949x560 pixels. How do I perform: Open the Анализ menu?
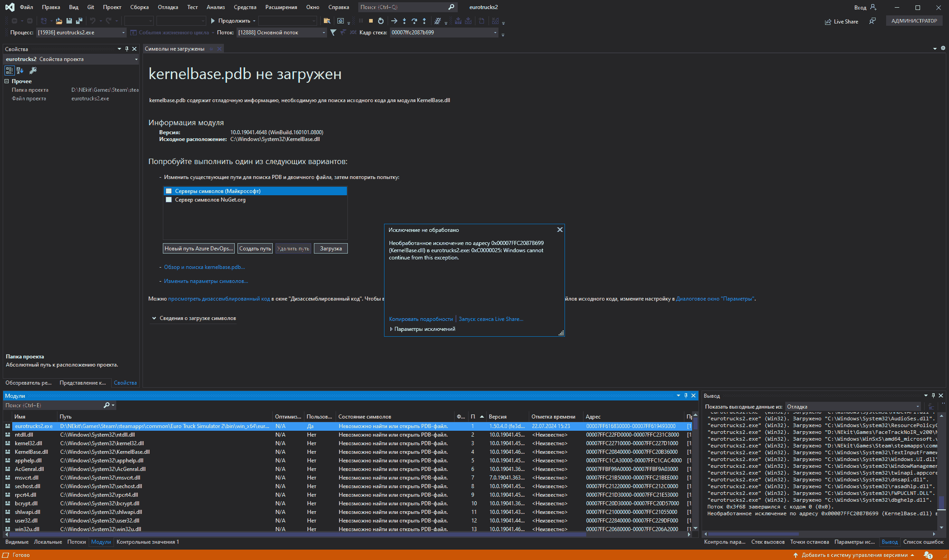tap(216, 7)
